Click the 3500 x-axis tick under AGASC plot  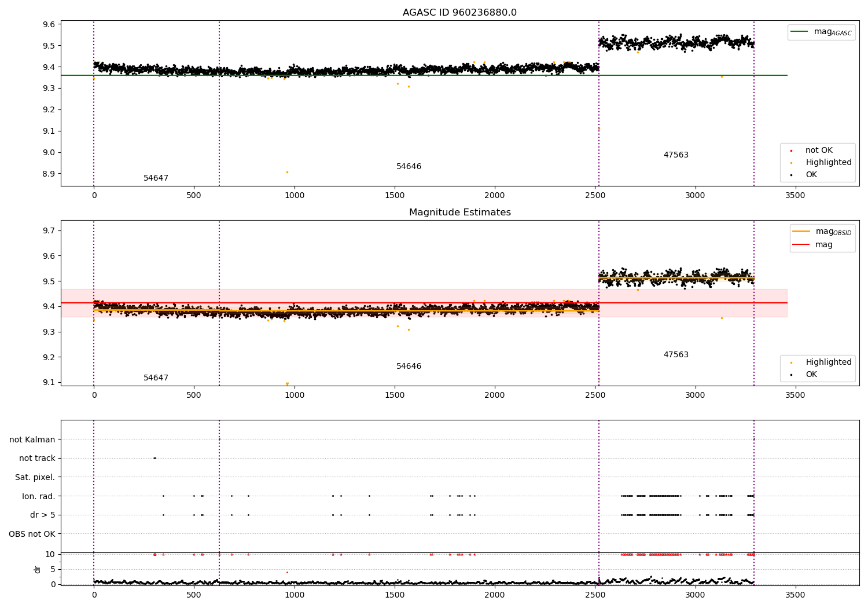point(795,196)
